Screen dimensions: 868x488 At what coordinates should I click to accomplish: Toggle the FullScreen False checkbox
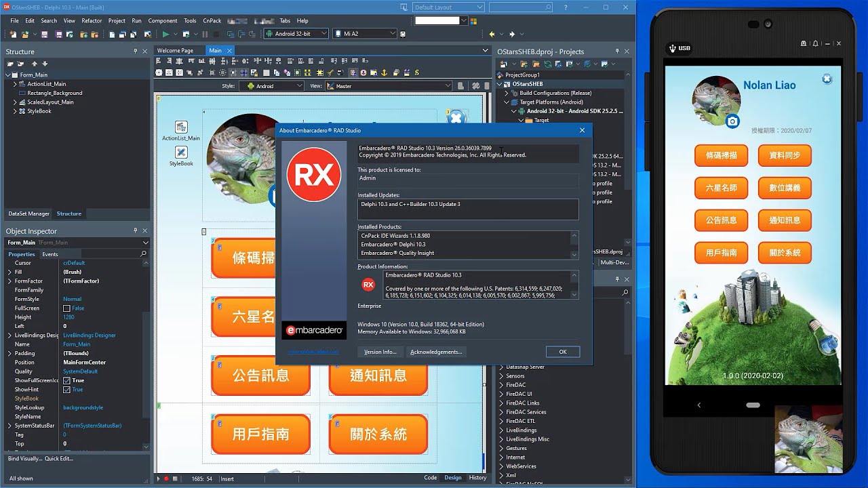[x=66, y=308]
